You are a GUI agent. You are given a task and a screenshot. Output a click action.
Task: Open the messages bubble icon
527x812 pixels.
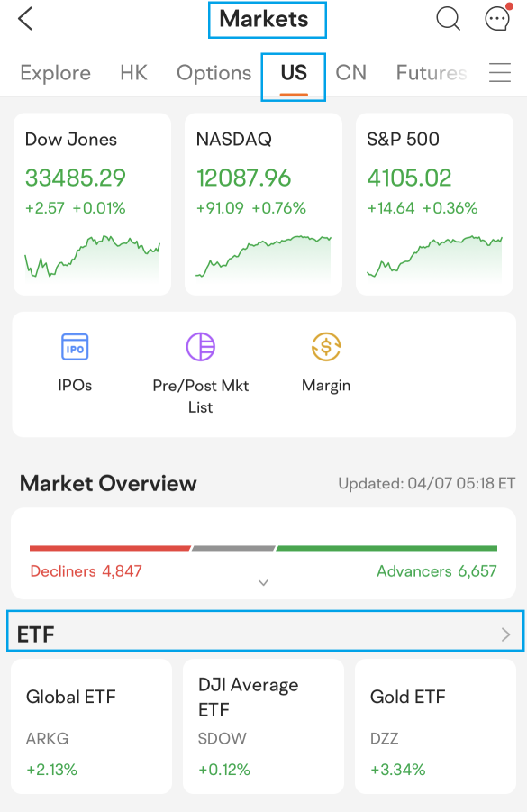[497, 19]
